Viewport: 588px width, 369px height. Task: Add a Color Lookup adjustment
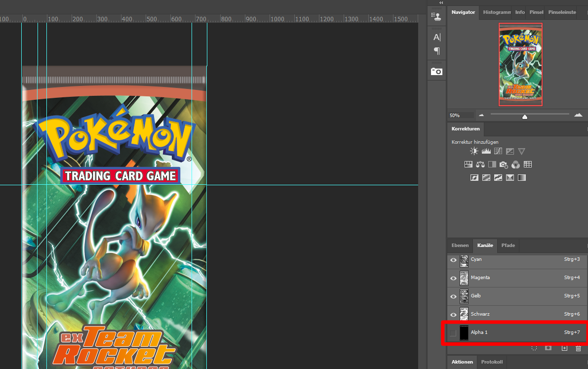coord(528,164)
